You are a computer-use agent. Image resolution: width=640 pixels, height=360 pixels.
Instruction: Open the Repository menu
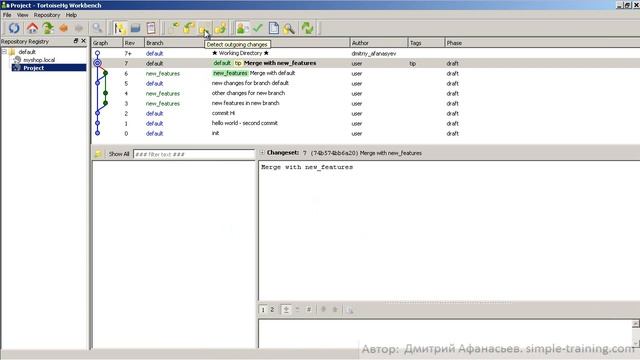point(47,15)
